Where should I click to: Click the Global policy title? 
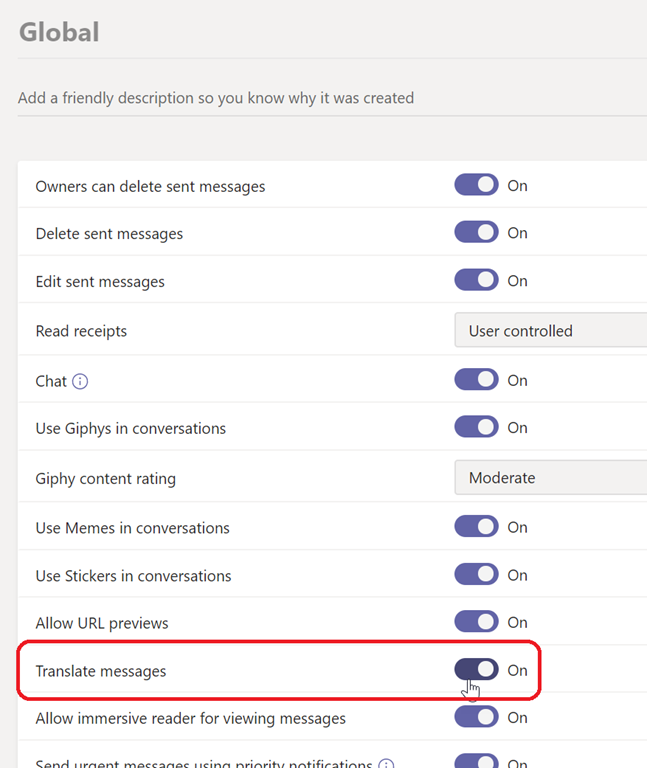59,32
